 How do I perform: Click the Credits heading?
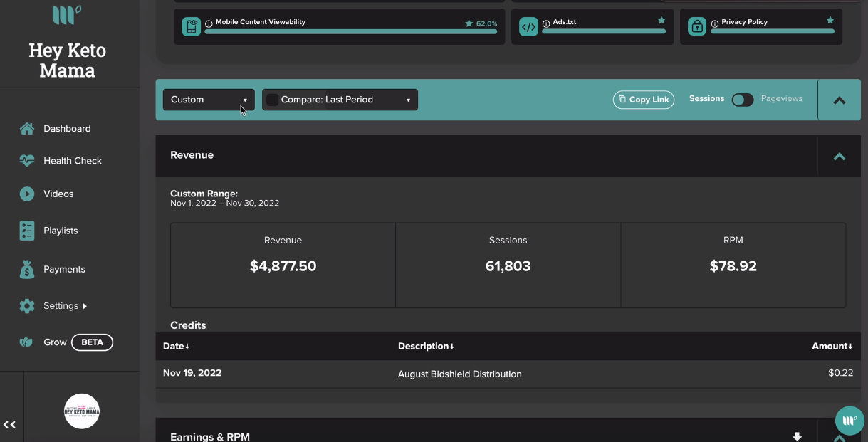(x=188, y=325)
